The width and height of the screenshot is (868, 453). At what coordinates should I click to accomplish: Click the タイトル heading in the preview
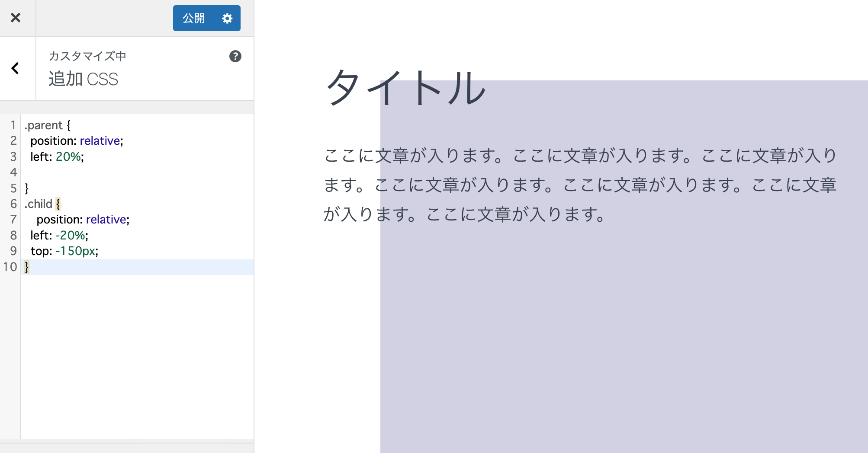405,88
